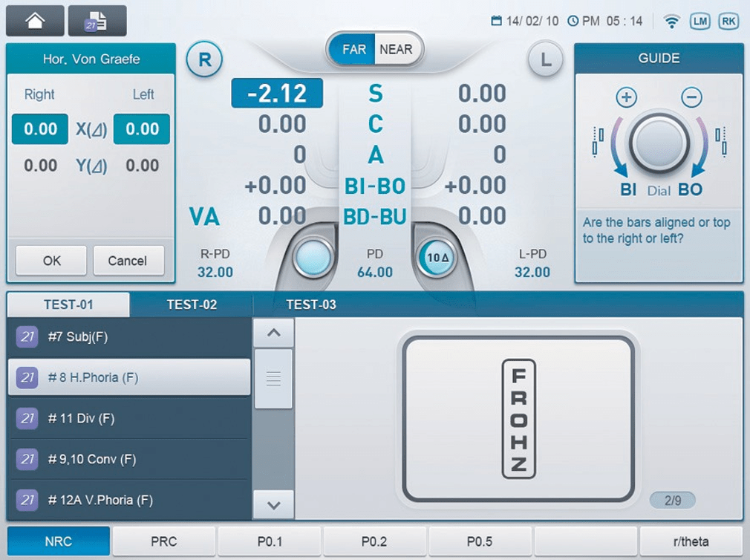Select the RK device icon

pyautogui.click(x=728, y=22)
